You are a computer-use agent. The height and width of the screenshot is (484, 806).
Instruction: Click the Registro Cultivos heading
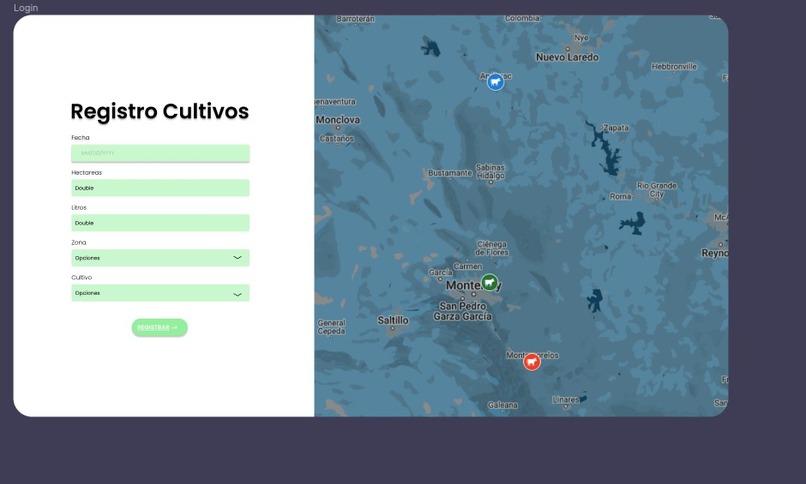click(x=159, y=111)
